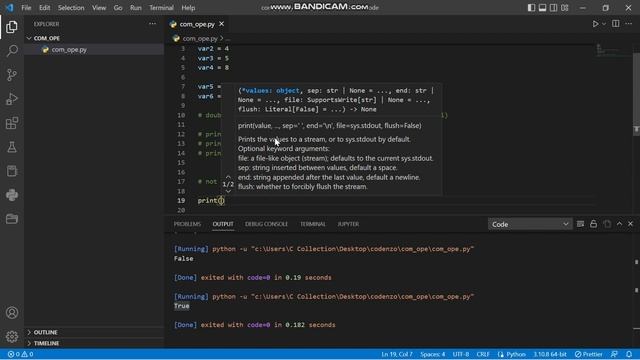
Task: Open the Run menu
Action: tap(136, 8)
